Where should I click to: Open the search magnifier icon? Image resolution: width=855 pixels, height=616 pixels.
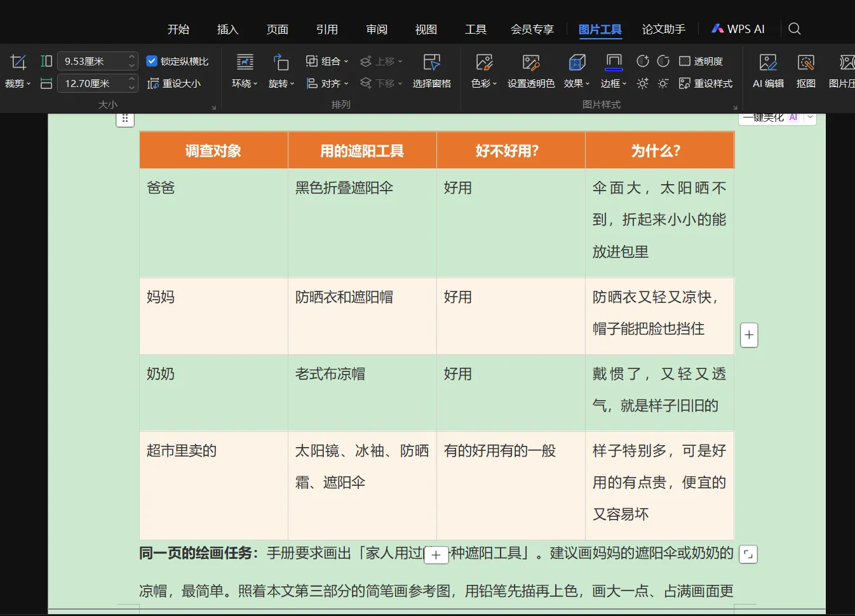click(x=794, y=29)
